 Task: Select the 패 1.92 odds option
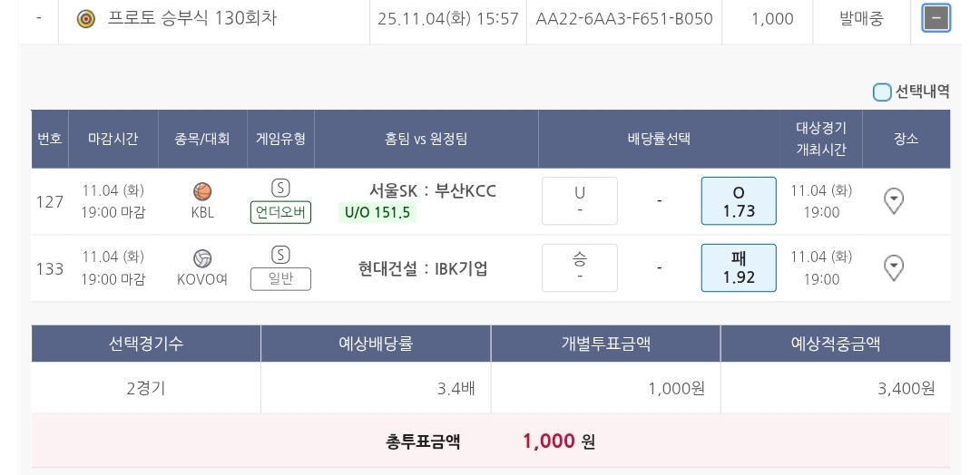tap(739, 267)
